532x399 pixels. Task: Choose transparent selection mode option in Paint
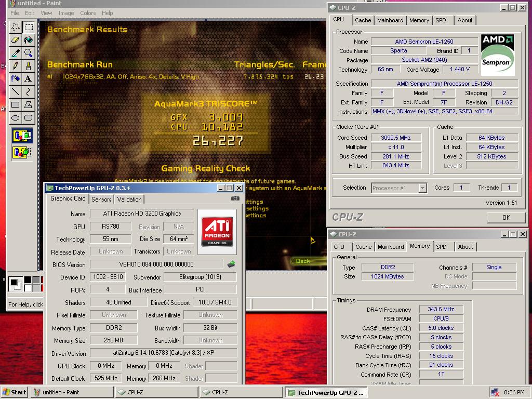(x=22, y=152)
